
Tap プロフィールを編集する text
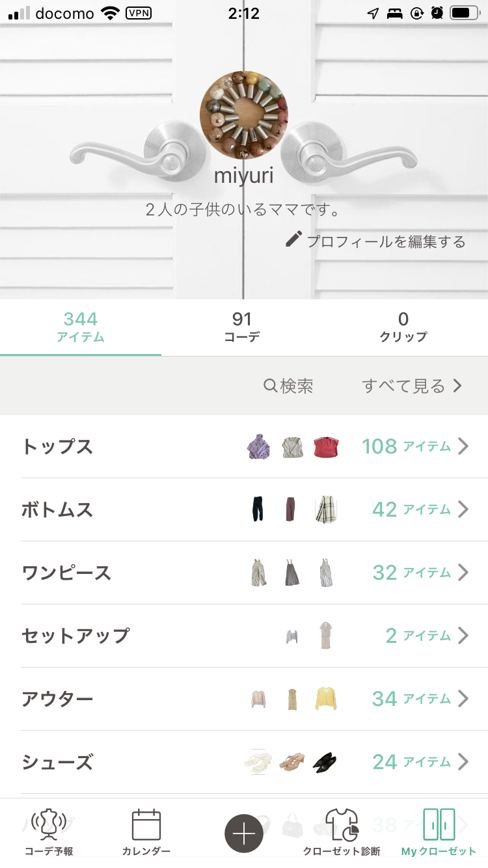coord(386,242)
